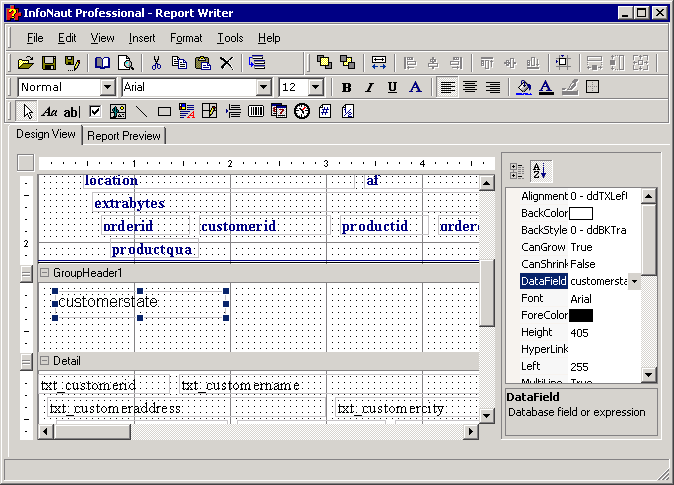Click the font color A button

click(x=546, y=87)
